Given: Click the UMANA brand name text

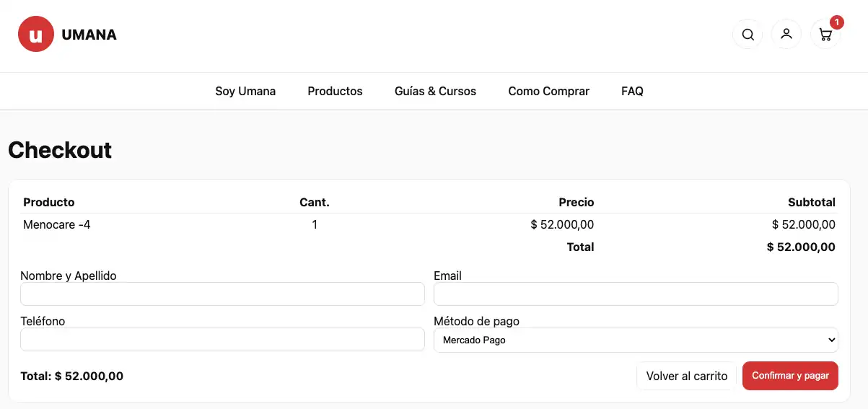Looking at the screenshot, I should pos(89,35).
